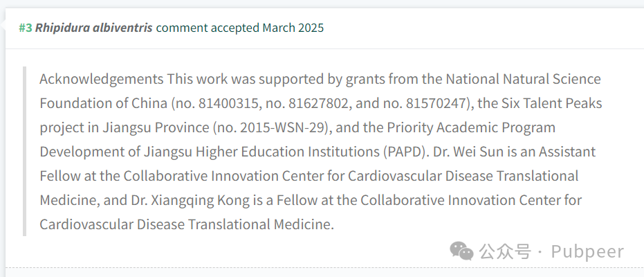The width and height of the screenshot is (644, 277).
Task: Open the Rhipidura albiventris user profile
Action: click(93, 28)
